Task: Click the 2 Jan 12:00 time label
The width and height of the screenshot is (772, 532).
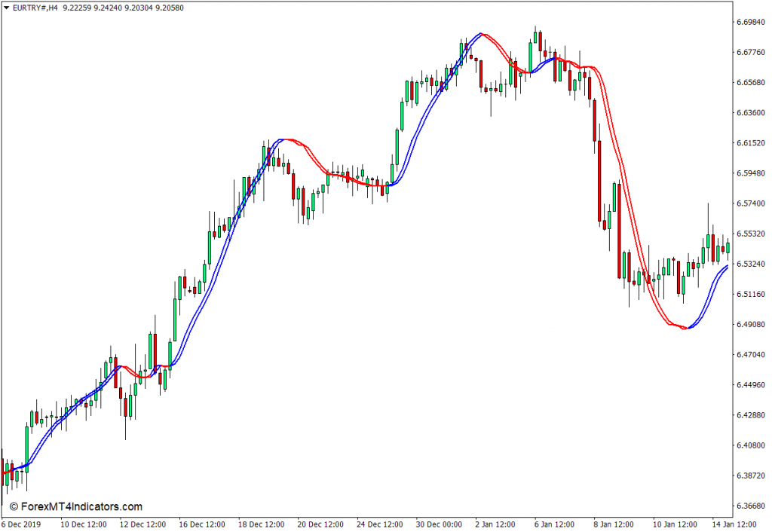Action: (496, 524)
